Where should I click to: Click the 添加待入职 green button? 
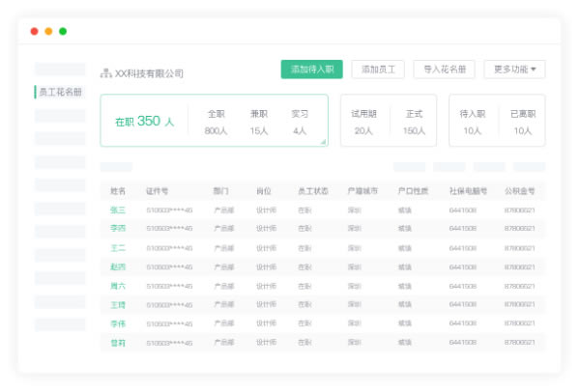point(312,70)
